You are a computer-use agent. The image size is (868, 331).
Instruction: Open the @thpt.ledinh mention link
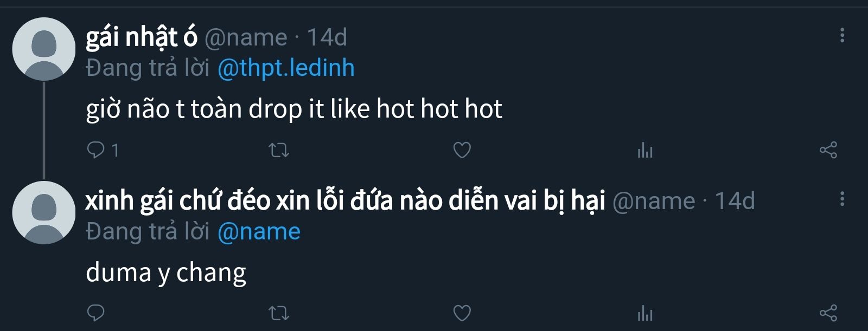point(286,68)
